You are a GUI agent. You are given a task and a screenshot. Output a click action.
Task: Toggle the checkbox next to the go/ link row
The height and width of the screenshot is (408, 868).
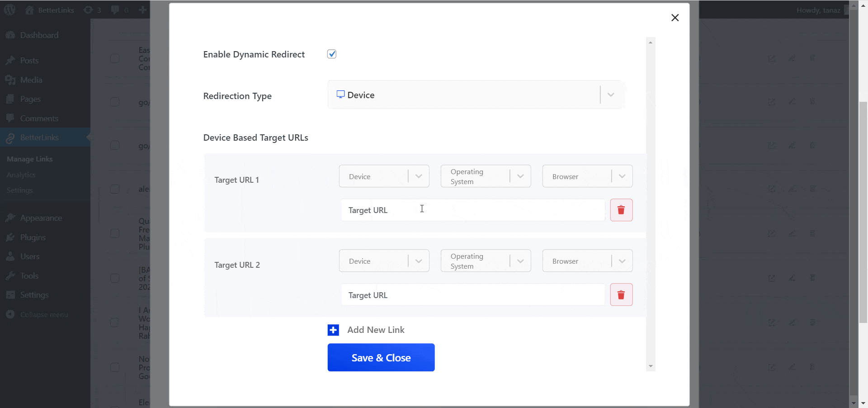[115, 102]
